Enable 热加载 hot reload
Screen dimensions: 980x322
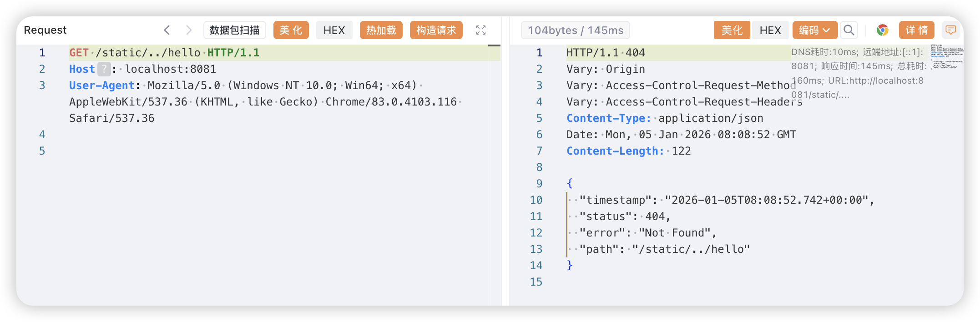point(381,30)
